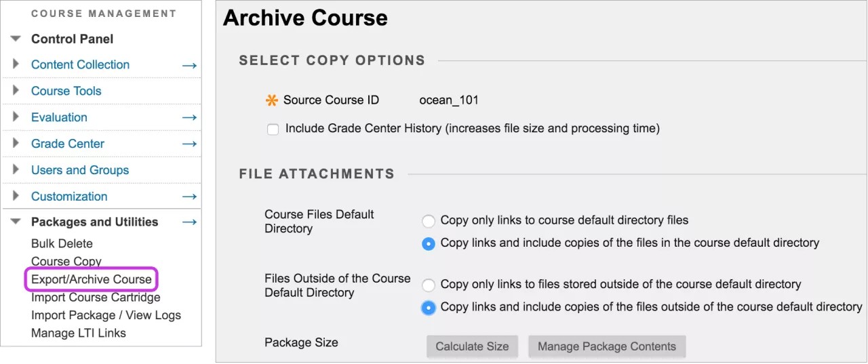Click the Manage Package Contents button
Viewport: 868px width, 364px height.
tap(606, 346)
